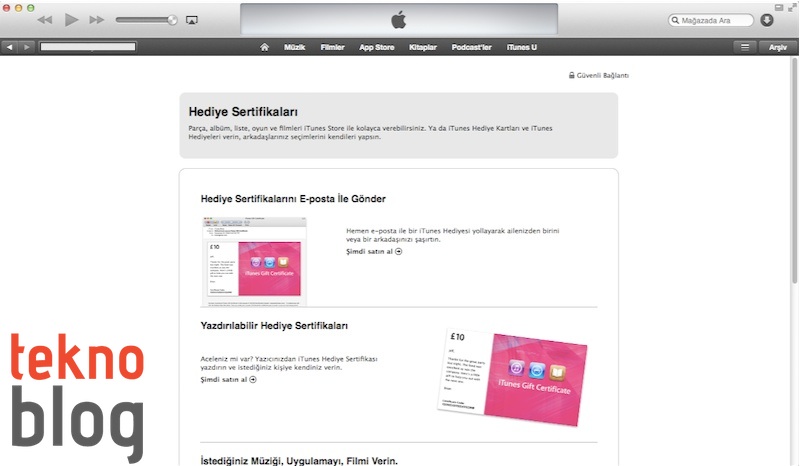Click the 'Hediye Sertifikalarını E-posta İle Gönder' heading

click(293, 199)
